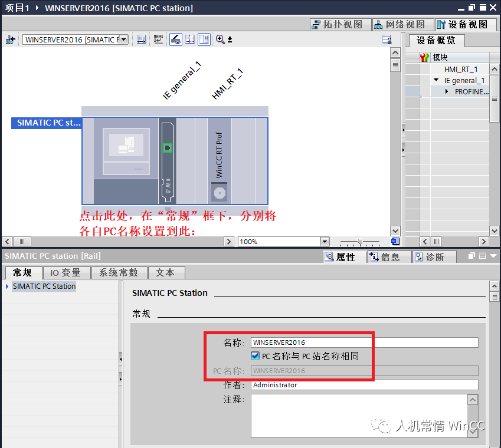Viewport: 501px width, 448px height.
Task: Select the WinCC RT Prof module slot
Action: [x=219, y=160]
